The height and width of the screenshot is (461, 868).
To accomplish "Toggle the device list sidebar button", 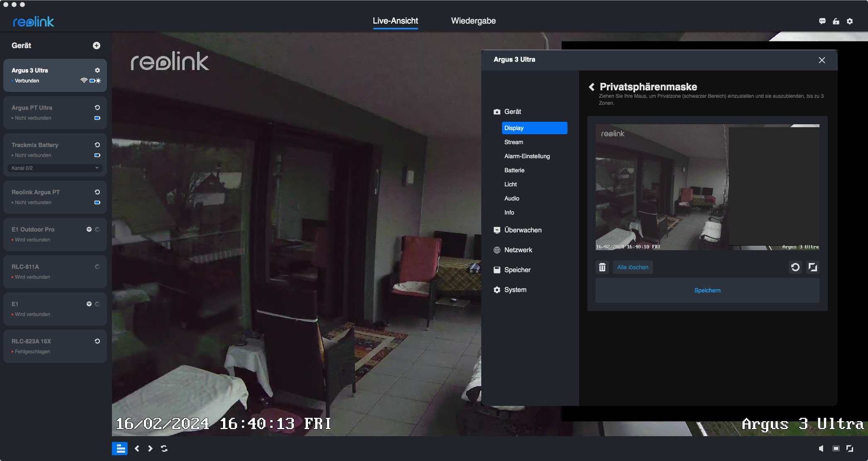I will [x=120, y=449].
